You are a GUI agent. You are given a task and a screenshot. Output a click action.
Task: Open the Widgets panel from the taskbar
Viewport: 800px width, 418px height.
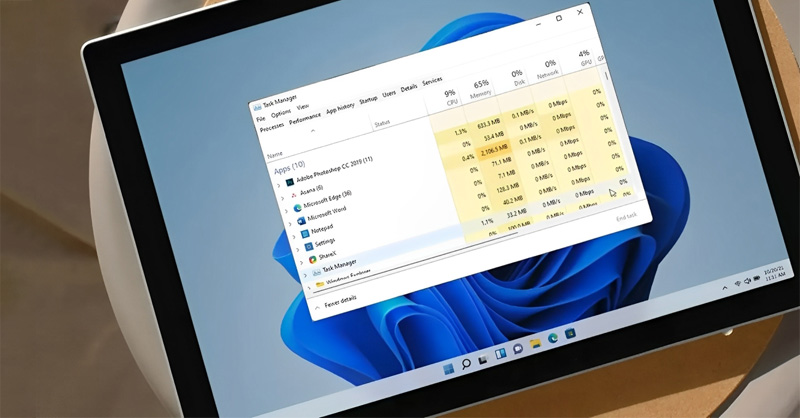(501, 354)
